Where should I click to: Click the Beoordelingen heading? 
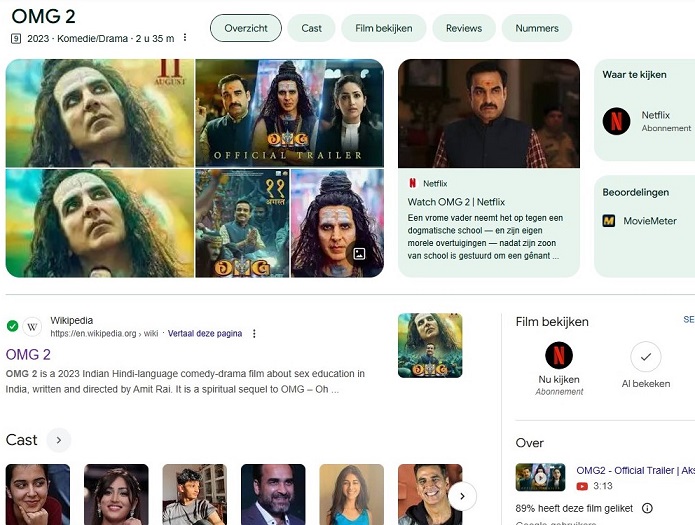coord(636,192)
